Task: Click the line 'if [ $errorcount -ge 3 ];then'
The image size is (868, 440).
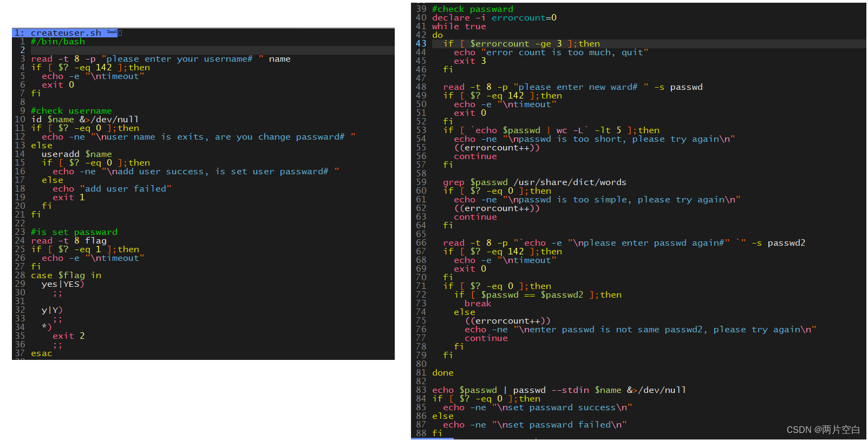Action: click(521, 44)
